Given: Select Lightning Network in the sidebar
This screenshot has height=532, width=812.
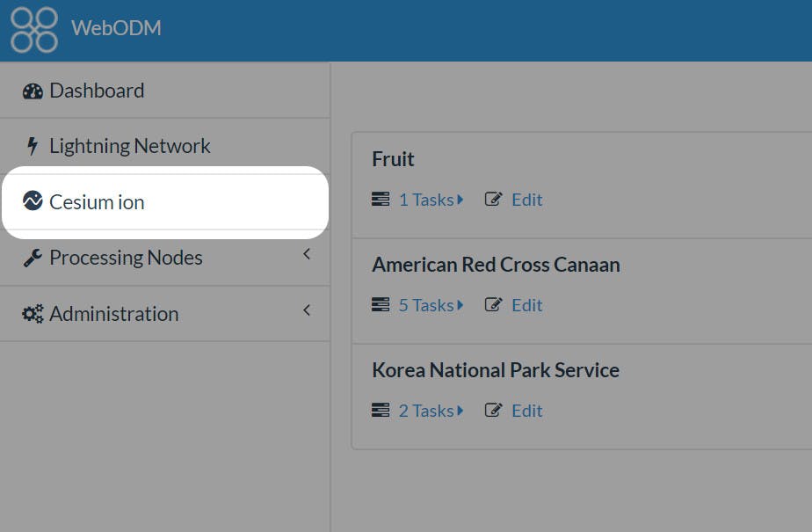Looking at the screenshot, I should click(129, 145).
